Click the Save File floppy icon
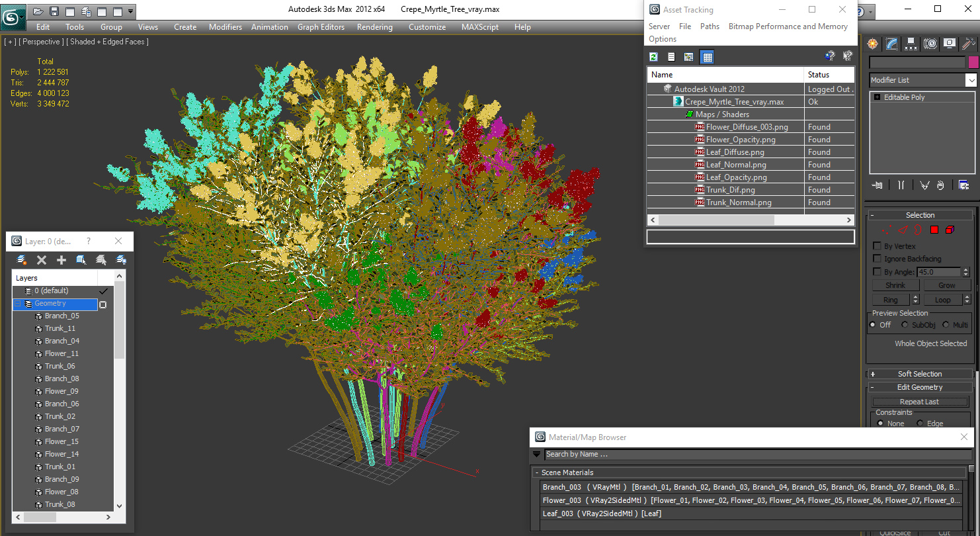Screen dimensions: 980x536 pos(54,11)
